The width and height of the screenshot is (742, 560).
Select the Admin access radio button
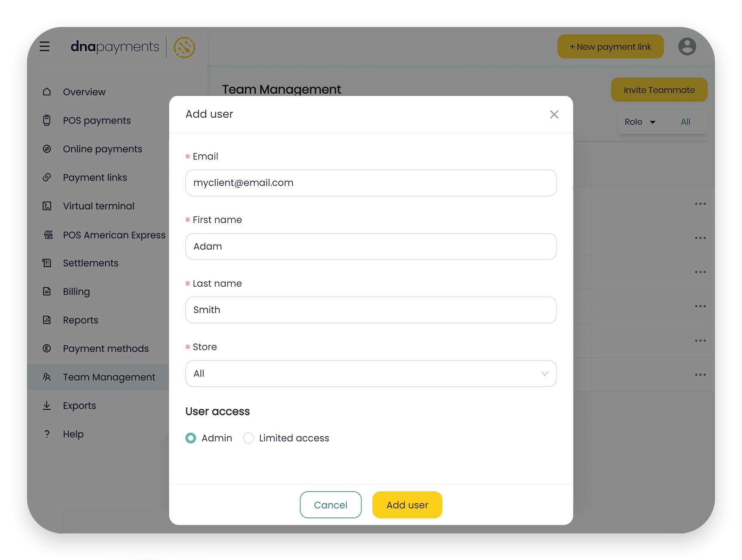pos(191,438)
